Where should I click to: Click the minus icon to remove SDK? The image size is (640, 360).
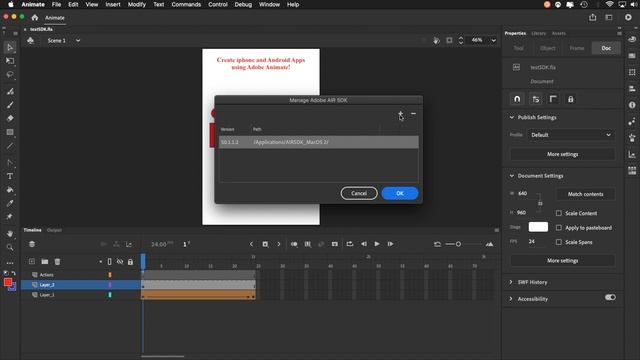(x=413, y=114)
